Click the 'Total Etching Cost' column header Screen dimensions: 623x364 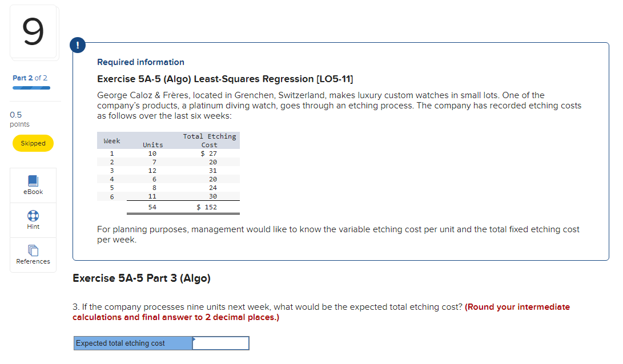[210, 140]
